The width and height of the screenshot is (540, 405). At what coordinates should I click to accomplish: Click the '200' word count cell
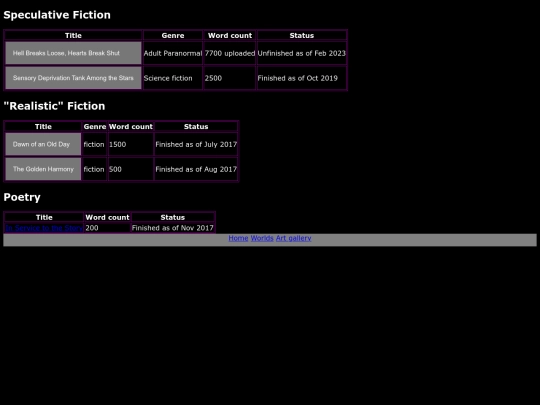(107, 228)
